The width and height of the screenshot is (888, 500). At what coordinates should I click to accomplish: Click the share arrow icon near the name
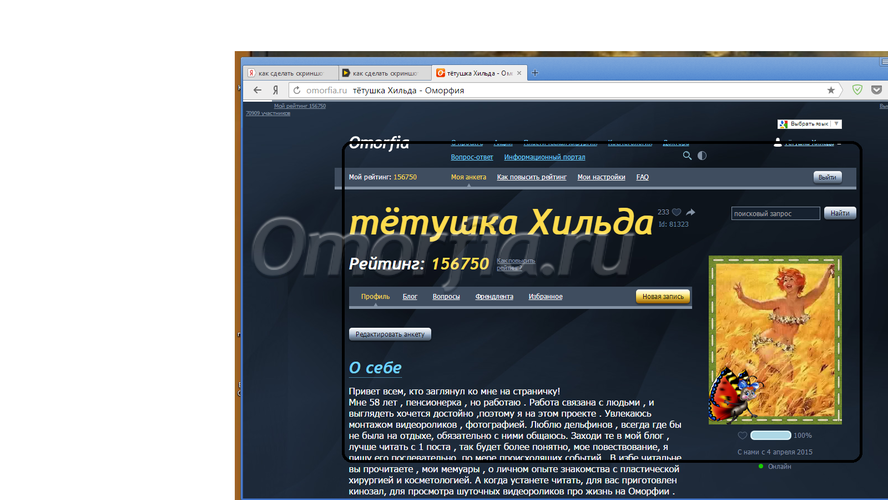pos(690,212)
